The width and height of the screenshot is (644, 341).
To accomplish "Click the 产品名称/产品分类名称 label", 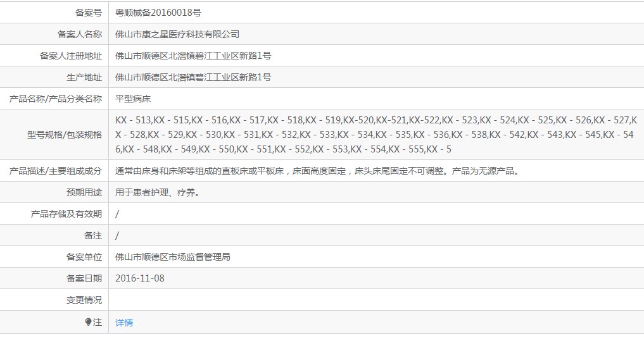I will 56,99.
